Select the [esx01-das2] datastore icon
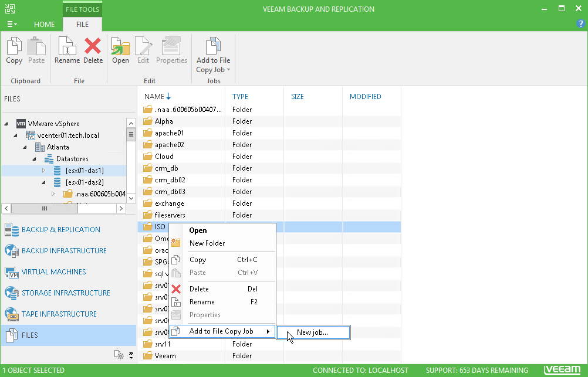This screenshot has height=377, width=588. pos(57,182)
